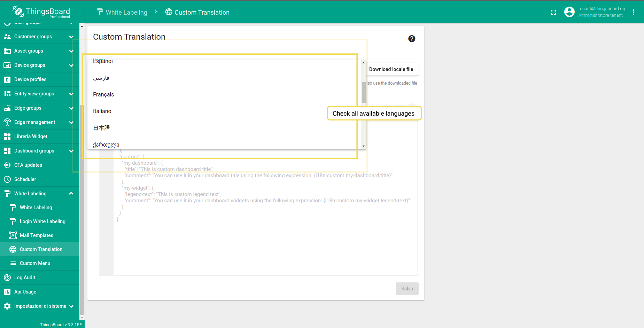The height and width of the screenshot is (328, 644).
Task: Click language list scroll down arrow
Action: pyautogui.click(x=364, y=146)
